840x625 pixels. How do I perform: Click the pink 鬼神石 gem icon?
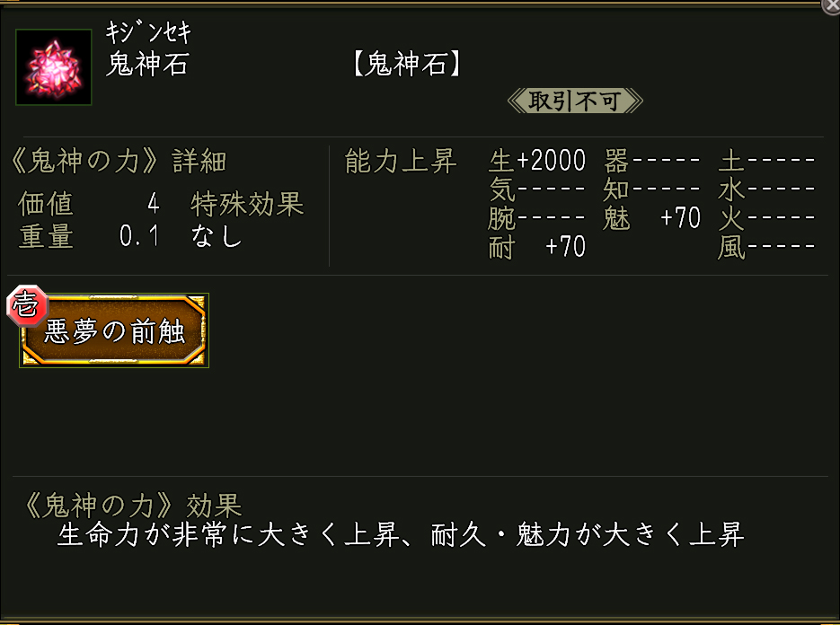click(54, 67)
